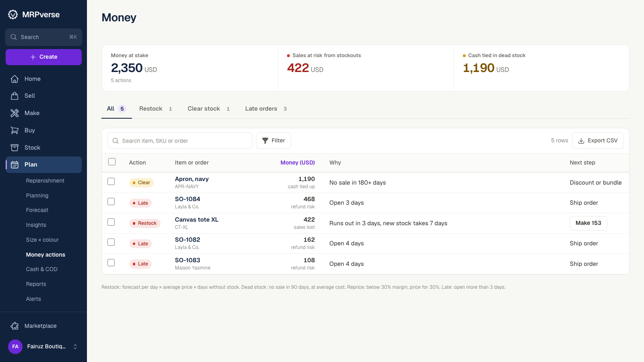Switch to the All tab

(116, 109)
